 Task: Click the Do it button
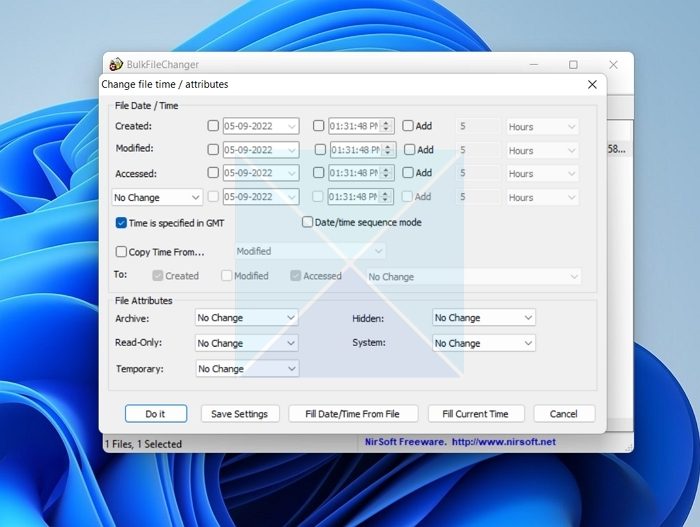point(156,414)
